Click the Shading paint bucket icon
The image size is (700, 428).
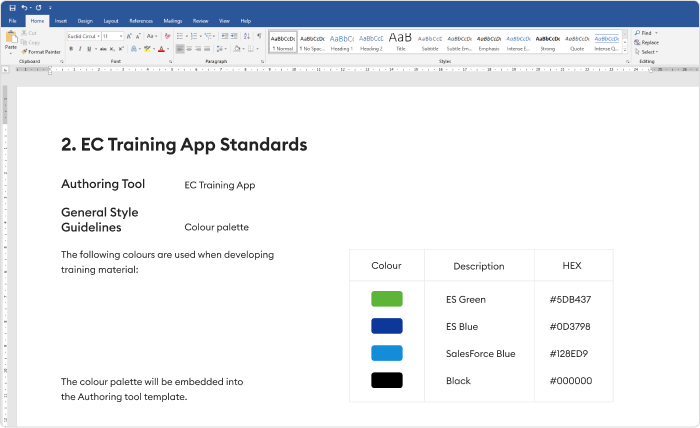[x=237, y=49]
